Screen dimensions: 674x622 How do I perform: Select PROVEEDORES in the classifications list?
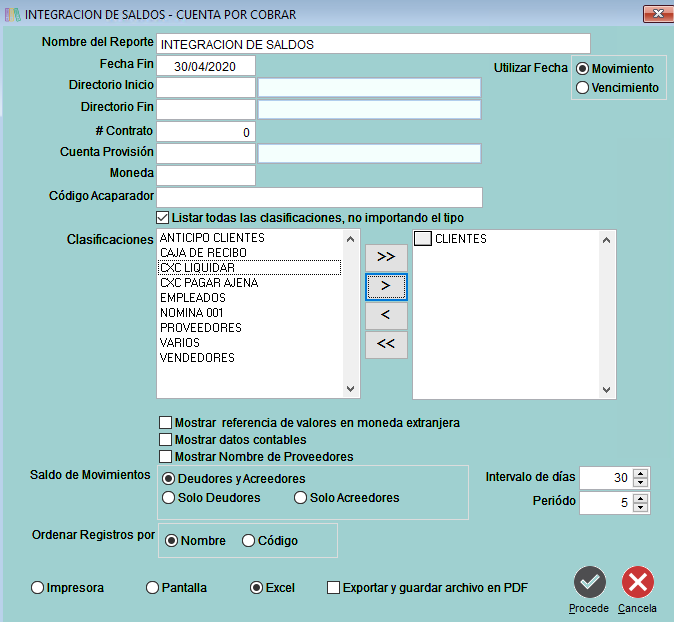200,328
